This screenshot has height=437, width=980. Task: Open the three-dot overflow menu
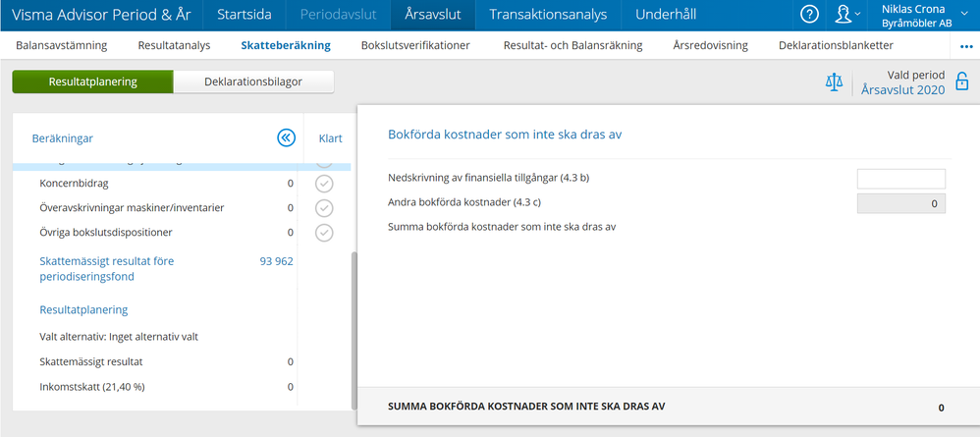click(965, 46)
